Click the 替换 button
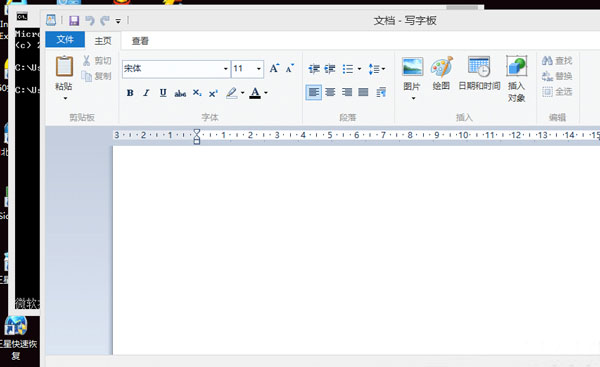The image size is (600, 367). click(557, 76)
